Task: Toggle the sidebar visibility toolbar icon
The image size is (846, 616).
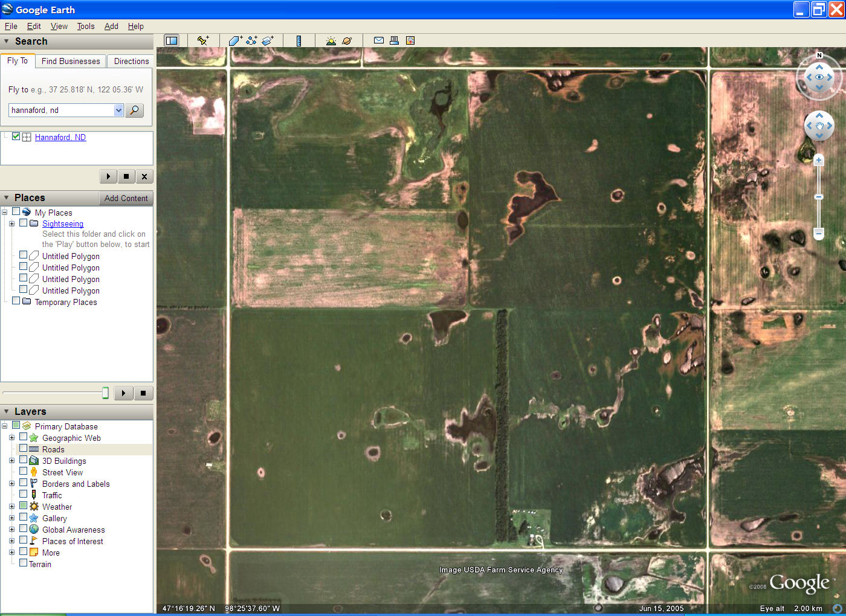Action: 172,40
